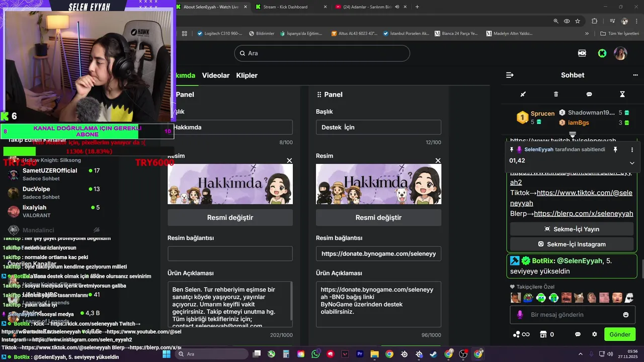
Task: Edit the donate.bynogame.com Resim bağlantısı field
Action: pyautogui.click(x=378, y=254)
